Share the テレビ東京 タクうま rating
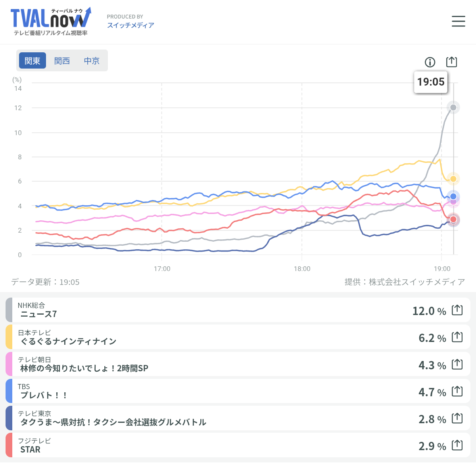 457,418
